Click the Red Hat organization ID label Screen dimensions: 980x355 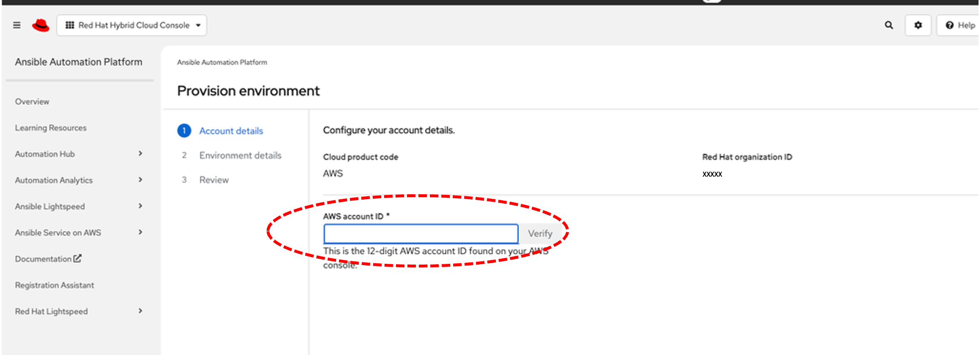747,157
